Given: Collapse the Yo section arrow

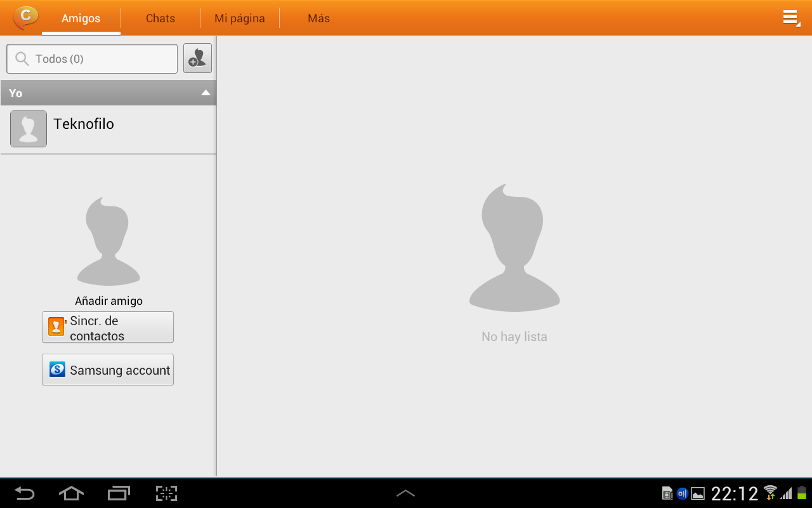Looking at the screenshot, I should coord(205,93).
